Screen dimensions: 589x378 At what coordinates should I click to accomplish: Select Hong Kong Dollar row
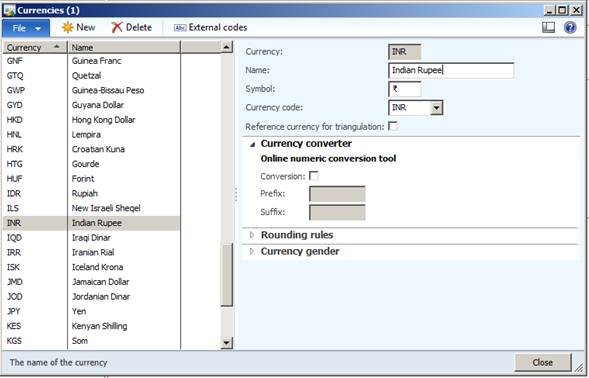[x=92, y=120]
